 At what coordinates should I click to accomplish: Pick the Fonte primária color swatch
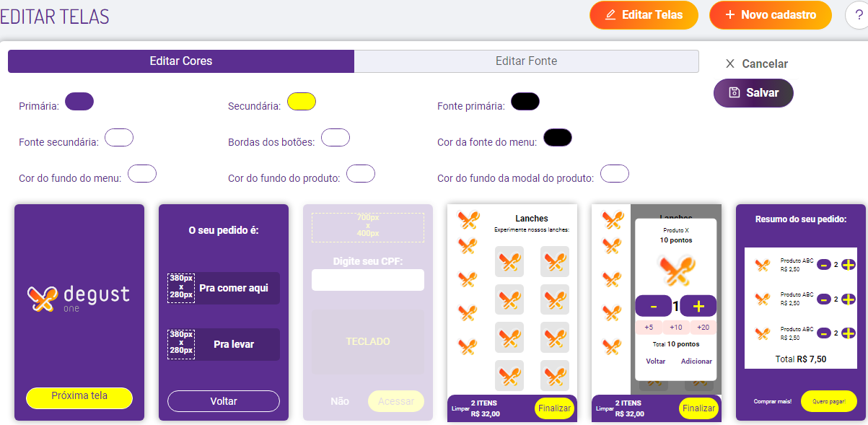pos(525,102)
